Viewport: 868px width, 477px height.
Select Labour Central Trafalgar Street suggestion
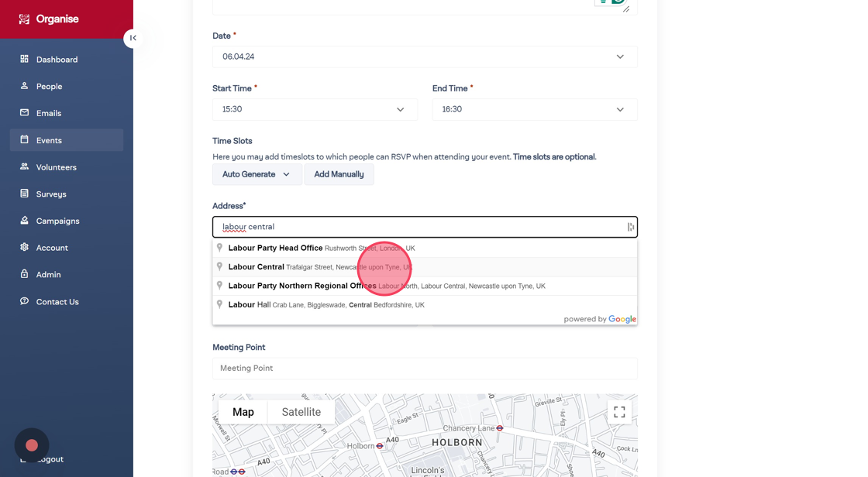425,266
